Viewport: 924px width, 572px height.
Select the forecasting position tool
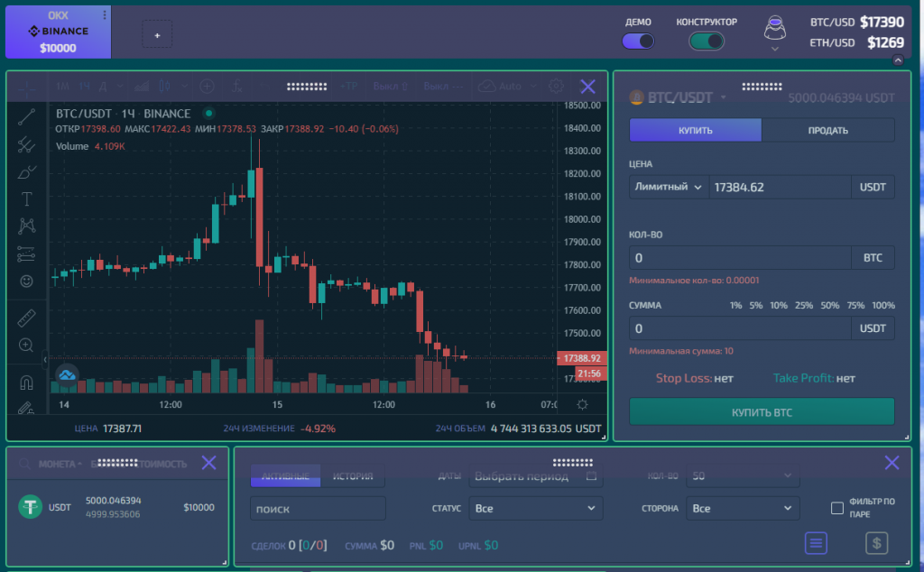coord(26,254)
